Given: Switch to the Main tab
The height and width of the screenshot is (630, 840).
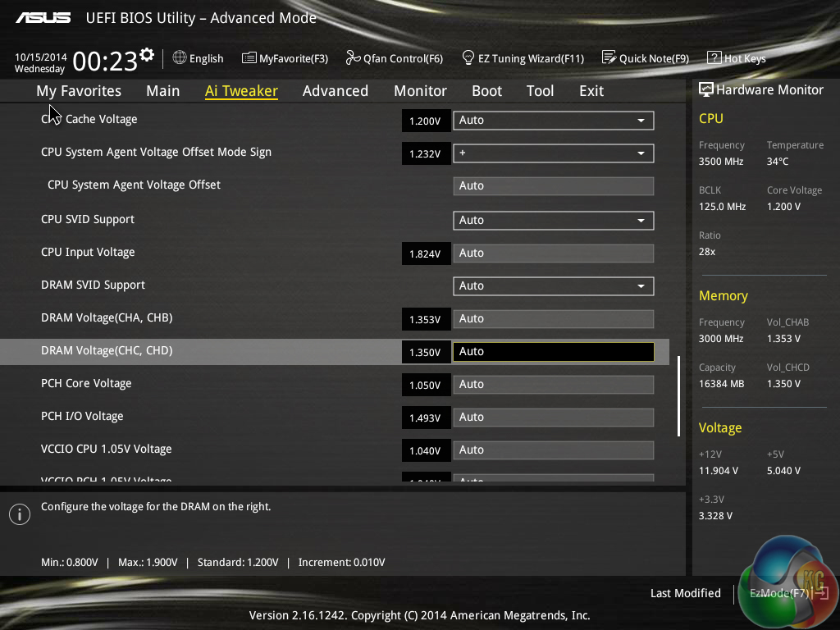Looking at the screenshot, I should coord(163,90).
